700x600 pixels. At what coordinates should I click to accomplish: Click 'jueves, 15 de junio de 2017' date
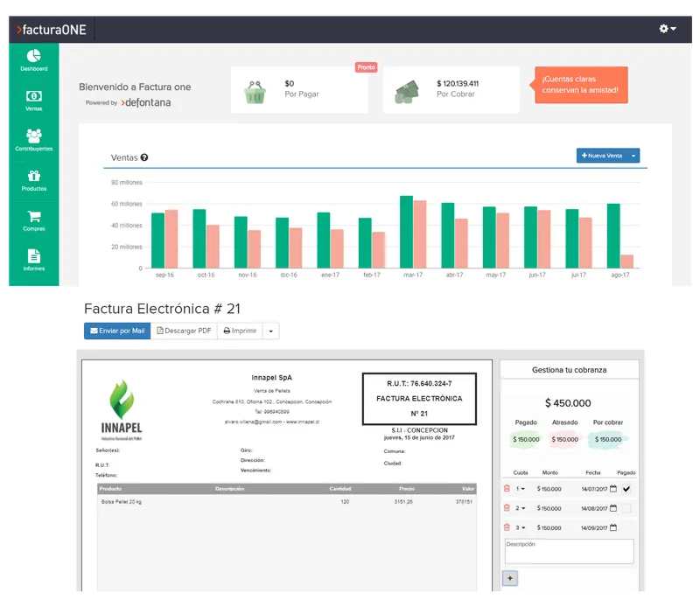coord(419,437)
